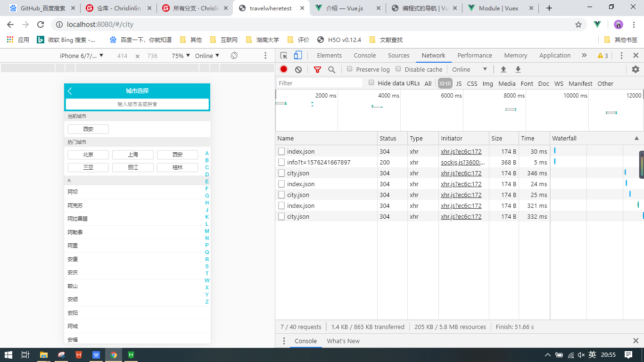Switch to the 介绍 — Vue.js browser tab
This screenshot has height=362, width=644.
[x=348, y=8]
